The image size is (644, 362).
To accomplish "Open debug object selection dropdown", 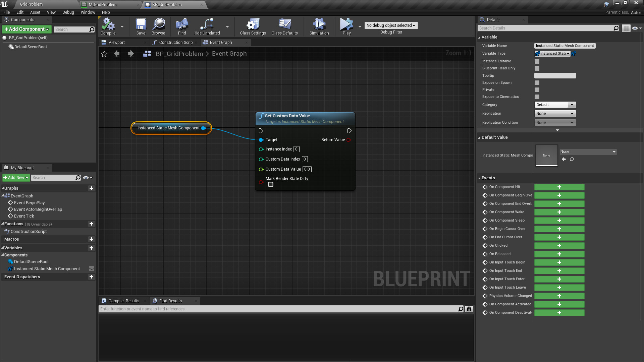I will tap(391, 25).
